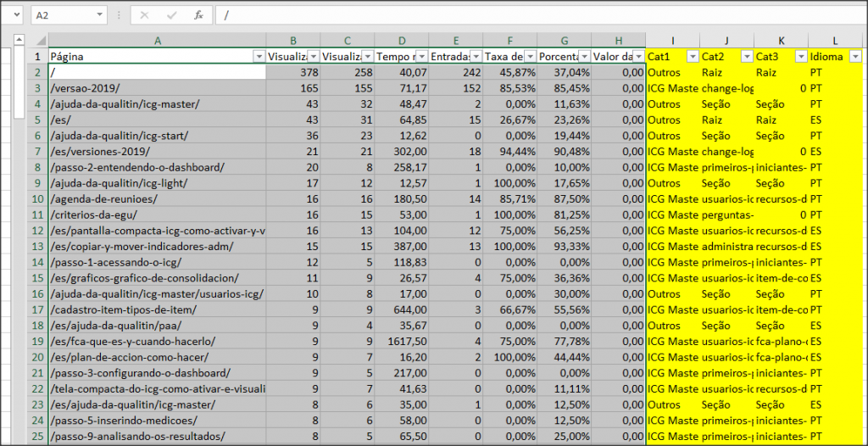
Task: Click value 302,00 in row 7
Action: point(401,151)
